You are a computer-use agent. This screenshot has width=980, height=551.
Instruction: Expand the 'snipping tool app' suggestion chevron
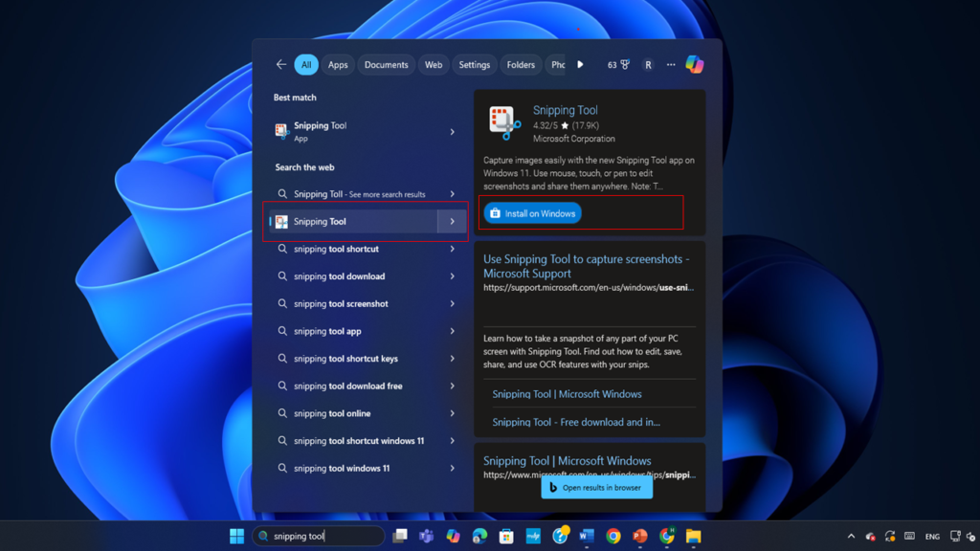pos(453,332)
